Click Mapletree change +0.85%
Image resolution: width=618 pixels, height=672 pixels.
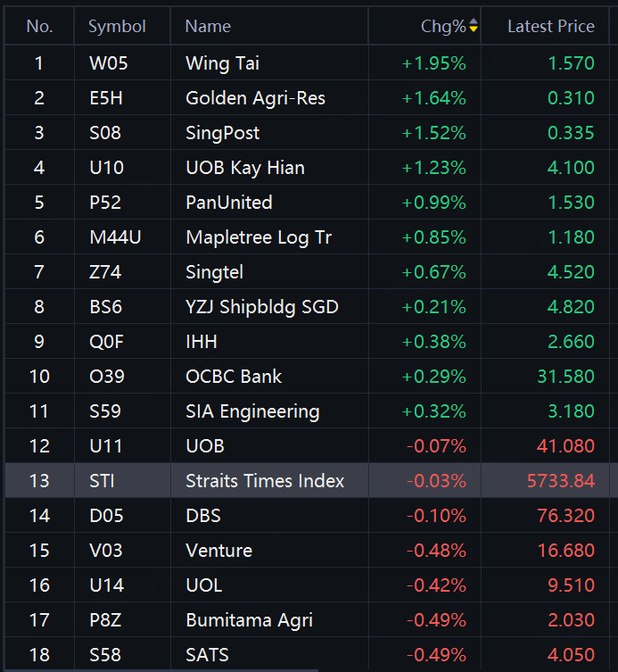433,238
